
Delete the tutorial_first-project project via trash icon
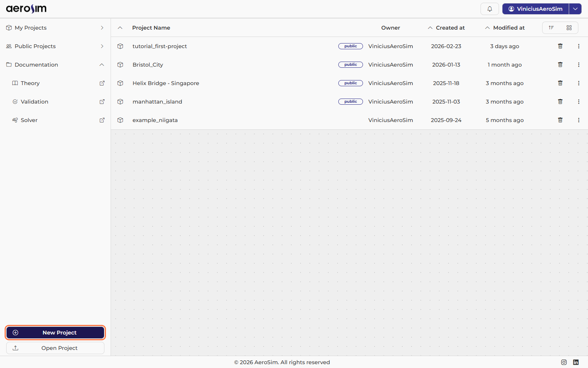point(560,46)
